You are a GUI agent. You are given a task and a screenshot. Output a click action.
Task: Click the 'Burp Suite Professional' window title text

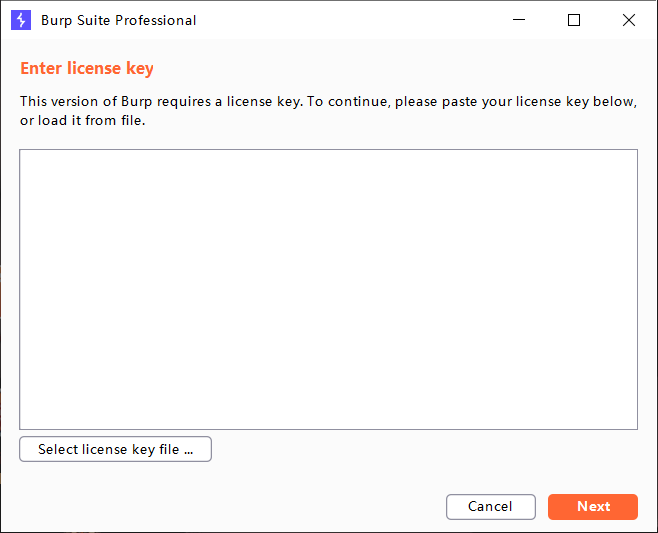pyautogui.click(x=119, y=20)
